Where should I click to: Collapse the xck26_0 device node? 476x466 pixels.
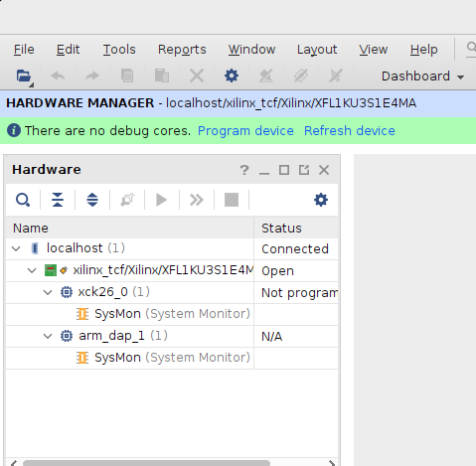48,292
